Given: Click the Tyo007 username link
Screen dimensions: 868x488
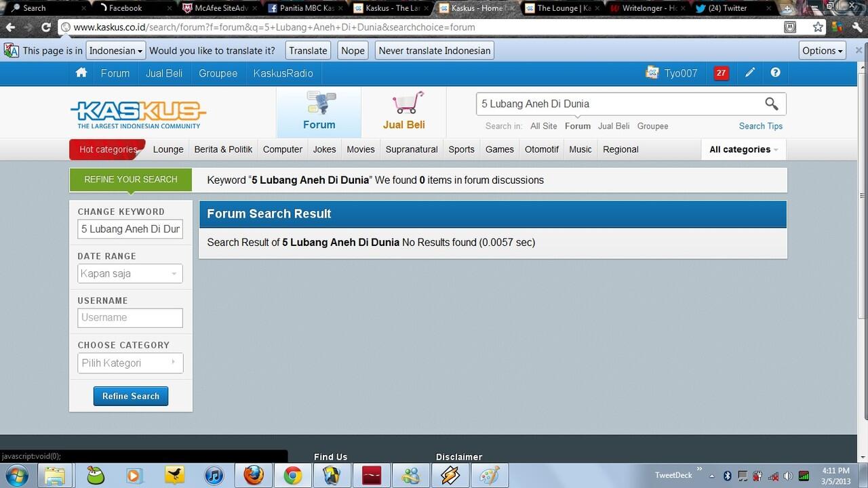Looking at the screenshot, I should click(x=680, y=73).
